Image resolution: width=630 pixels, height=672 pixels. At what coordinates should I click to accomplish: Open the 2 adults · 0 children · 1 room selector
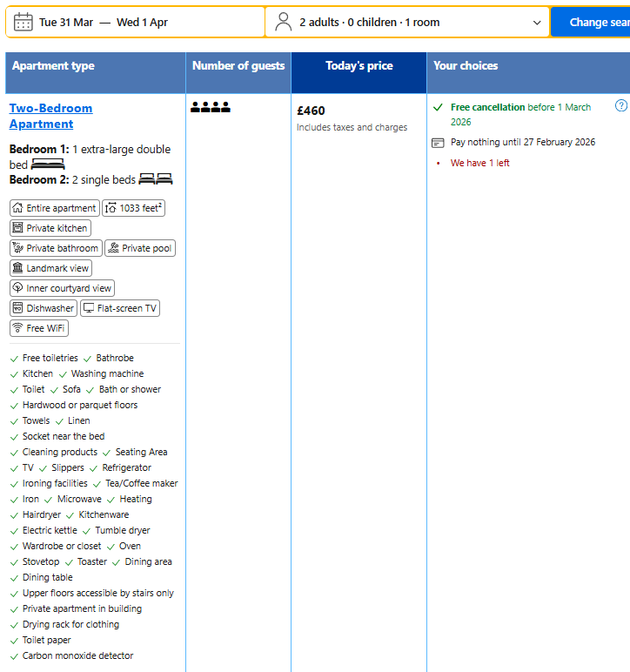407,22
